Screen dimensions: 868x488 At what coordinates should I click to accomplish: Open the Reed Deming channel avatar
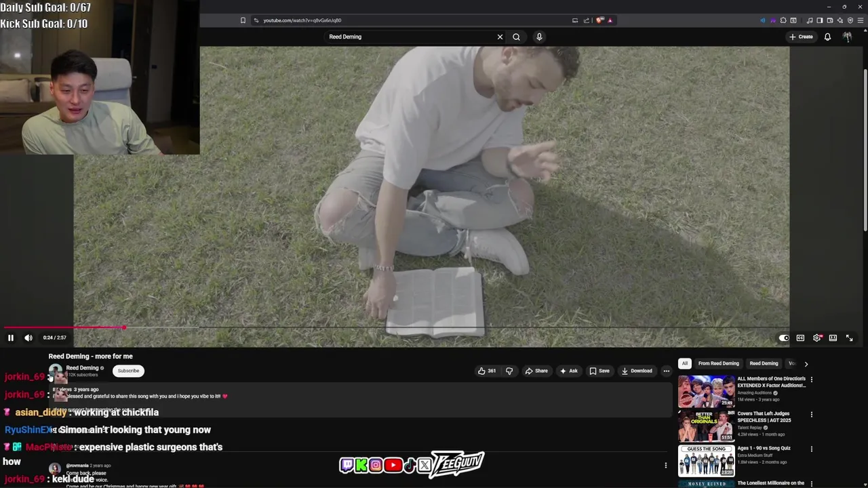(56, 371)
